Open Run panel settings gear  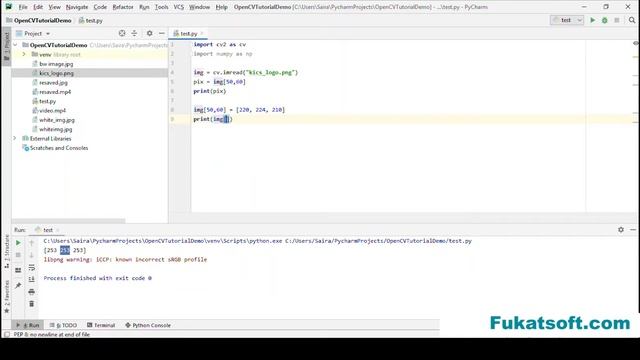click(621, 230)
